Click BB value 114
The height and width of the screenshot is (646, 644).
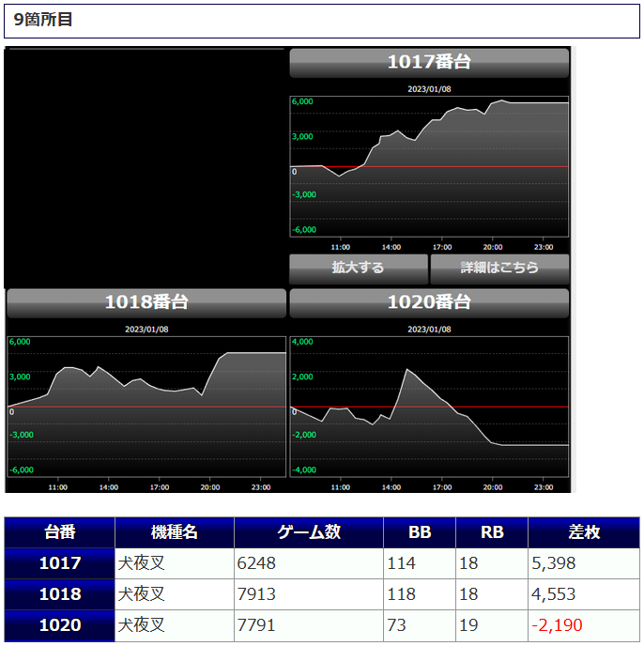click(401, 563)
